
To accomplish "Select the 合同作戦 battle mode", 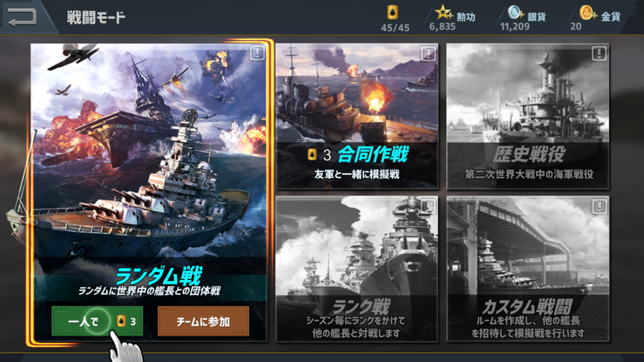I will point(357,116).
